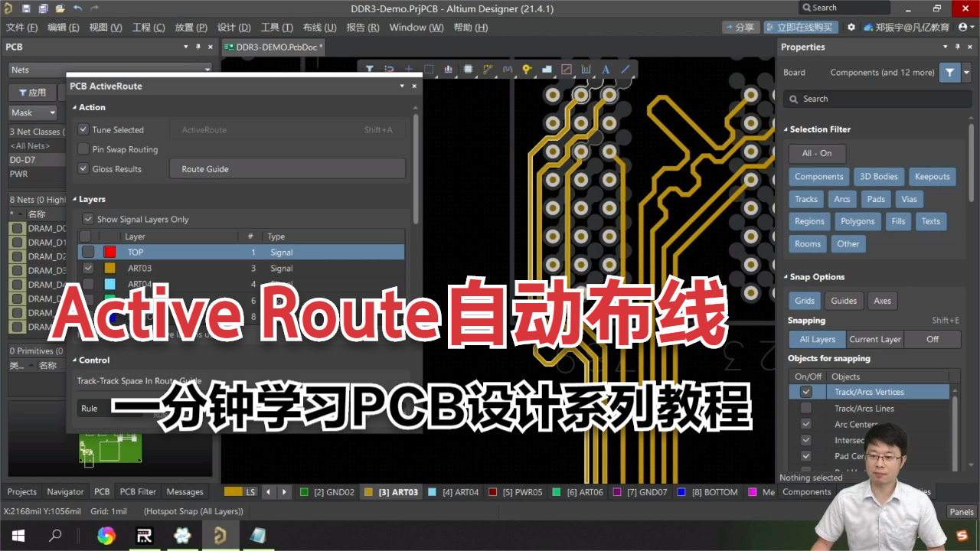Switch to the PCB Filter tab
This screenshot has height=551, width=980.
click(x=138, y=492)
